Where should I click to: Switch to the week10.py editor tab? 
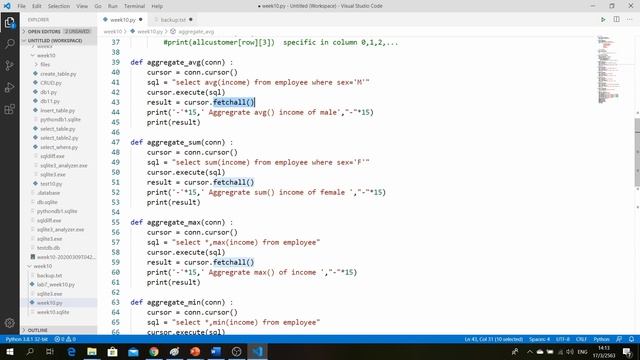(122, 20)
